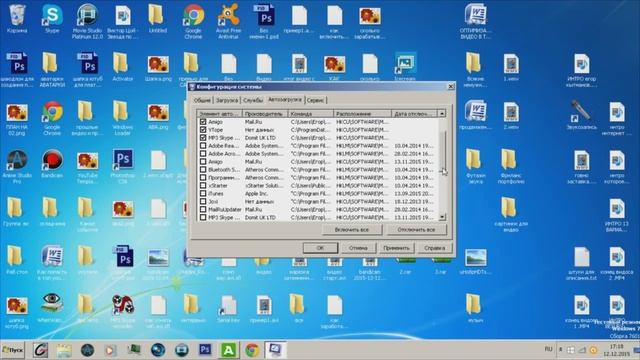
Task: Launch the Skype desktop shortcut
Action: pos(52,20)
